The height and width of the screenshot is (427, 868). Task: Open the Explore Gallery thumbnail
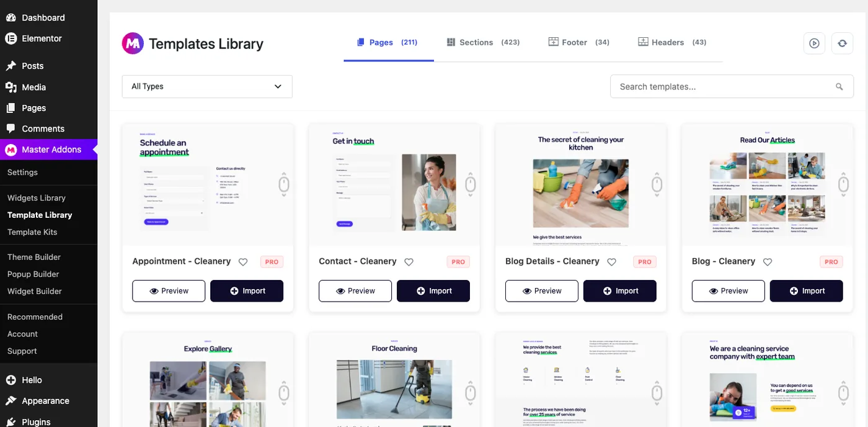(208, 379)
